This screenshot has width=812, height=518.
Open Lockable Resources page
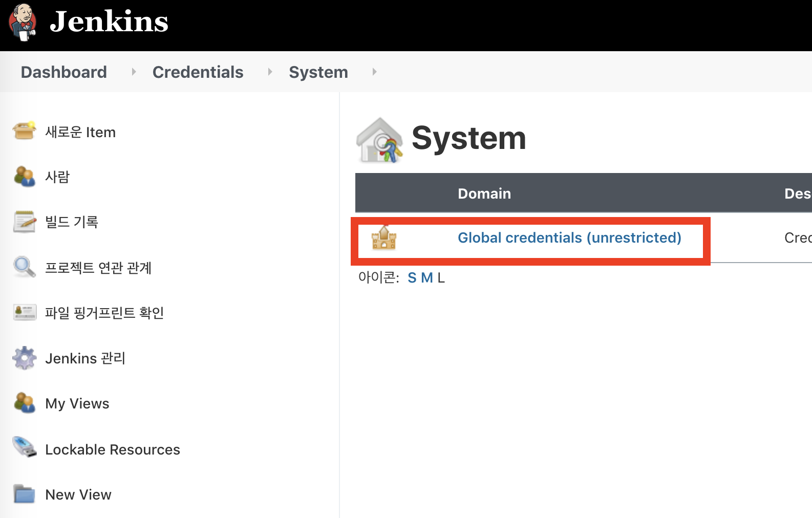point(113,449)
